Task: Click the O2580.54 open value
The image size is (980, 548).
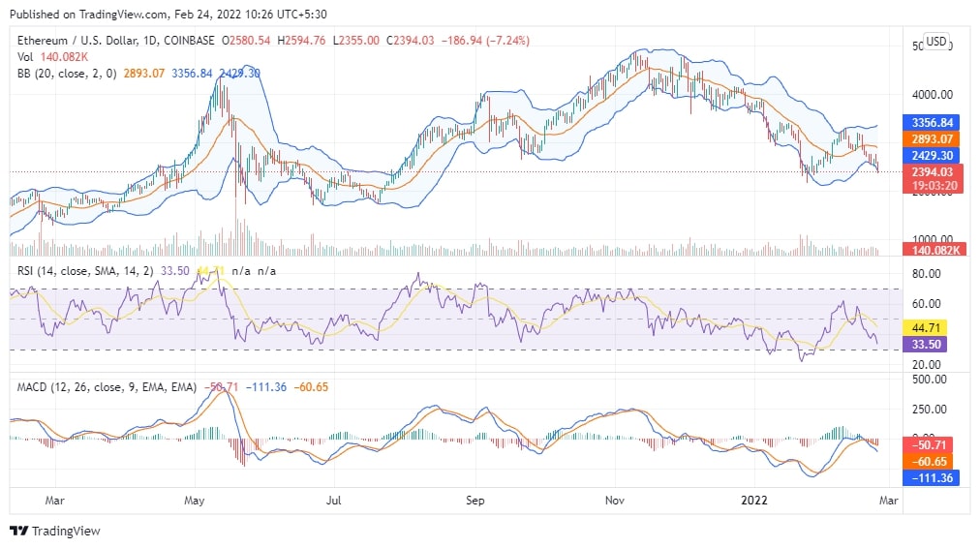Action: (x=246, y=41)
